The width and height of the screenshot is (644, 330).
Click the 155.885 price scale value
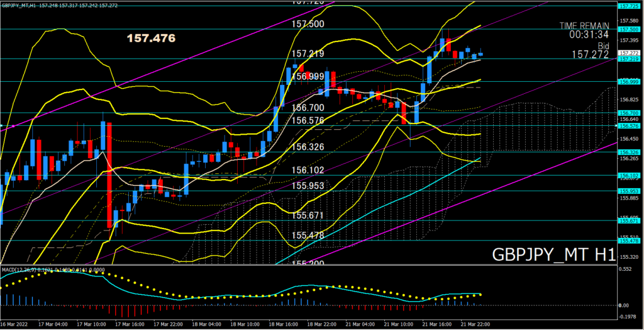pyautogui.click(x=628, y=198)
